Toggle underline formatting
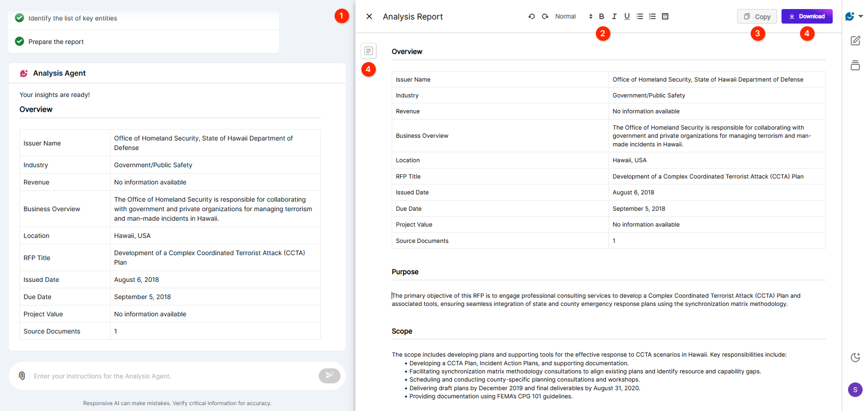The width and height of the screenshot is (868, 411). click(x=627, y=16)
